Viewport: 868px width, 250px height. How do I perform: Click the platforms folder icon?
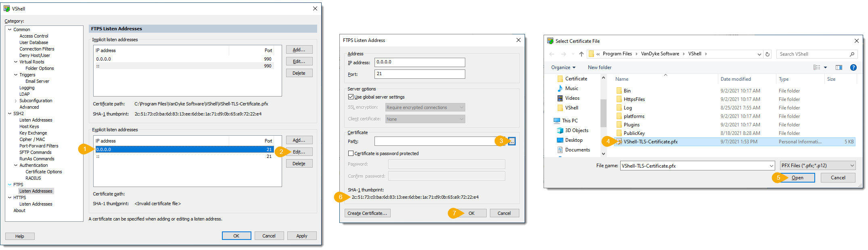click(x=619, y=116)
